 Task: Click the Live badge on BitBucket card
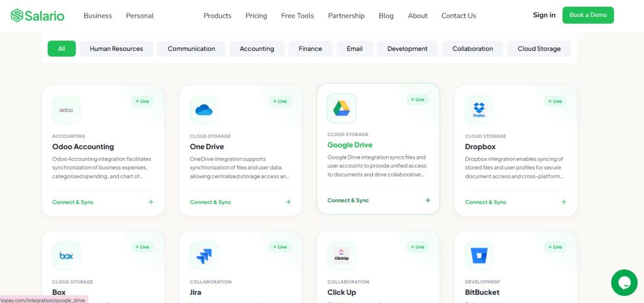[x=555, y=247]
